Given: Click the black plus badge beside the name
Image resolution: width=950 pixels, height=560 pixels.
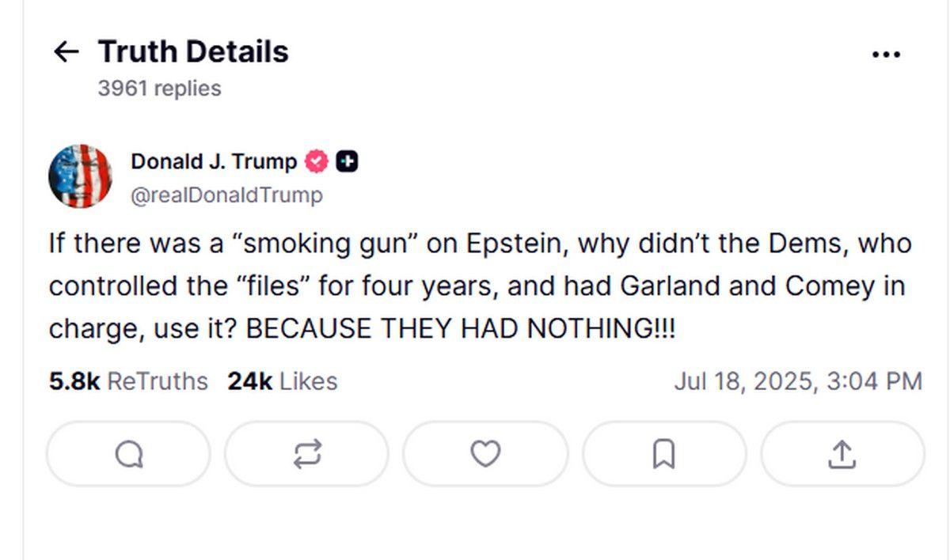Looking at the screenshot, I should 347,161.
